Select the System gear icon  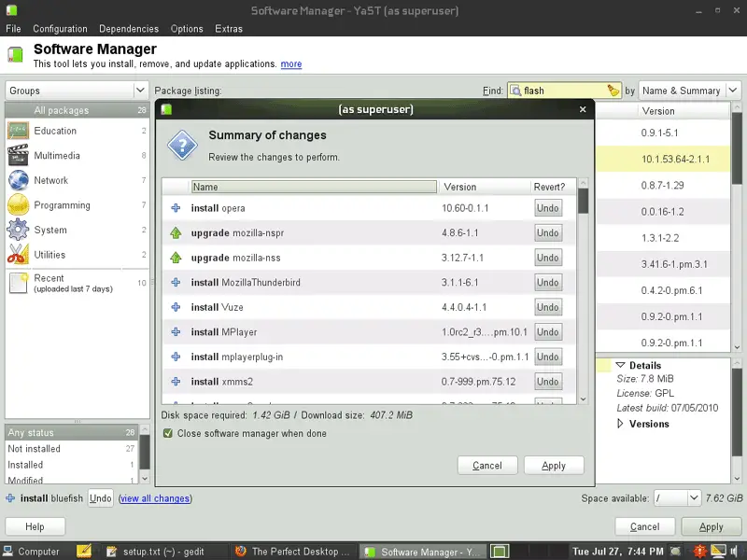point(18,230)
